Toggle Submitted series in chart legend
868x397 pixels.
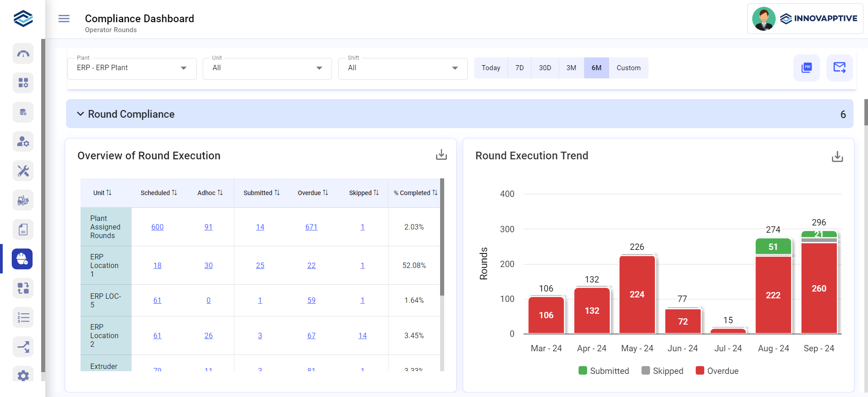(603, 371)
